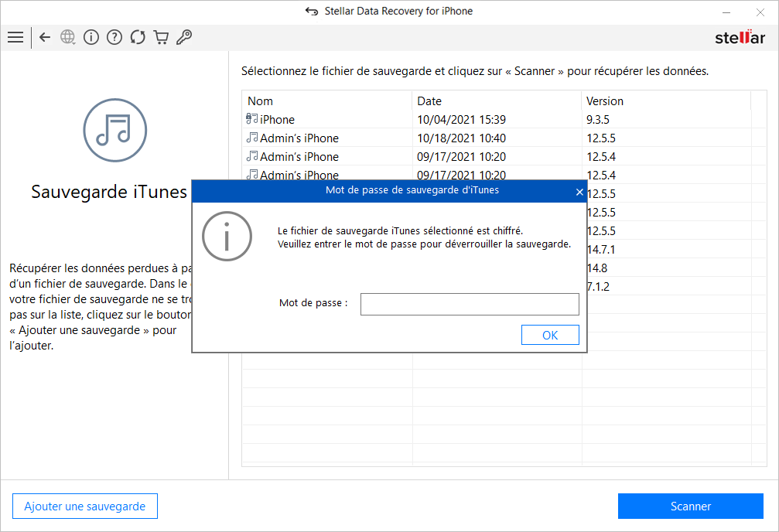Click the Sauvegarde iTunes heading
779x532 pixels.
(x=109, y=193)
